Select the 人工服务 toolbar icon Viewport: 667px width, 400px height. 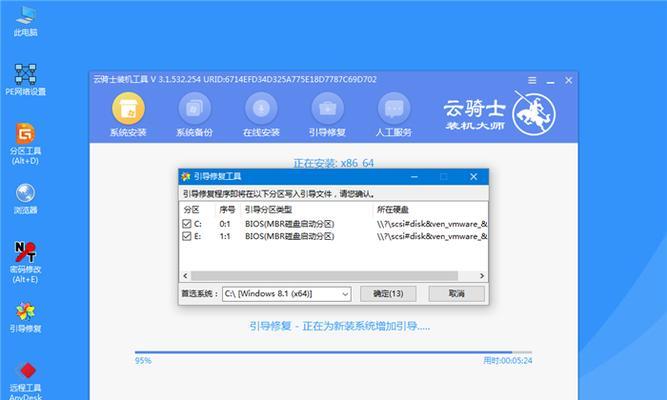393,115
